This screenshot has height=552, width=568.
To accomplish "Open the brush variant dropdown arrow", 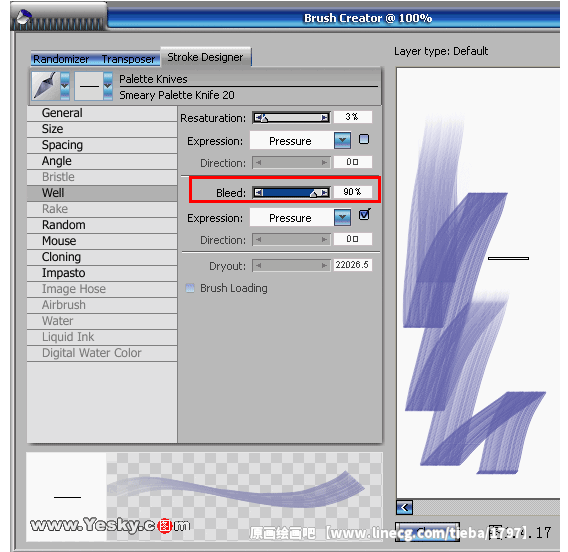I will (x=108, y=86).
